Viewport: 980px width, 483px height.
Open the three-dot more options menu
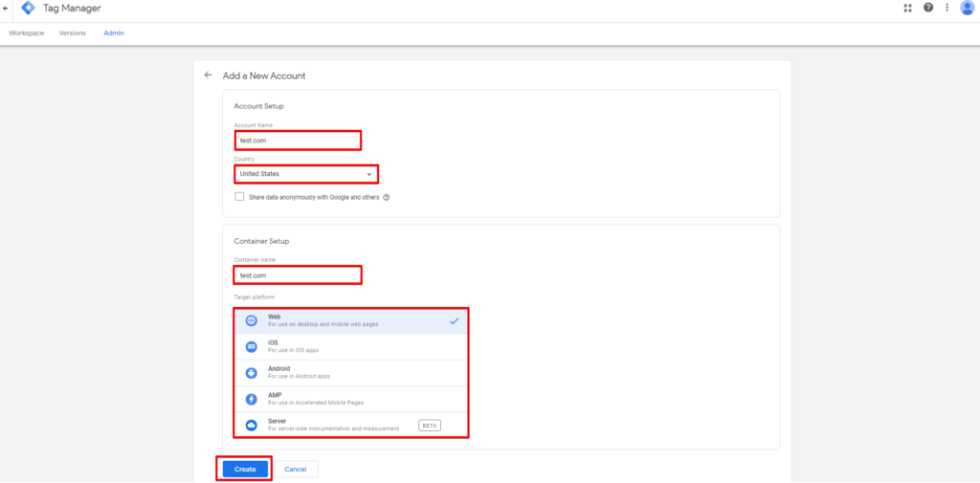click(947, 8)
